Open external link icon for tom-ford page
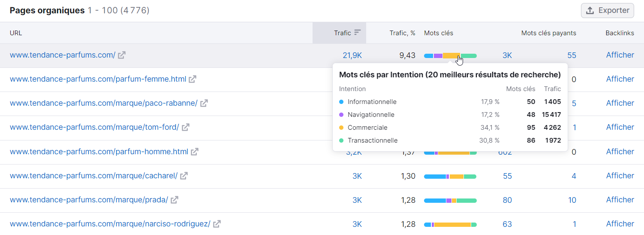 186,127
